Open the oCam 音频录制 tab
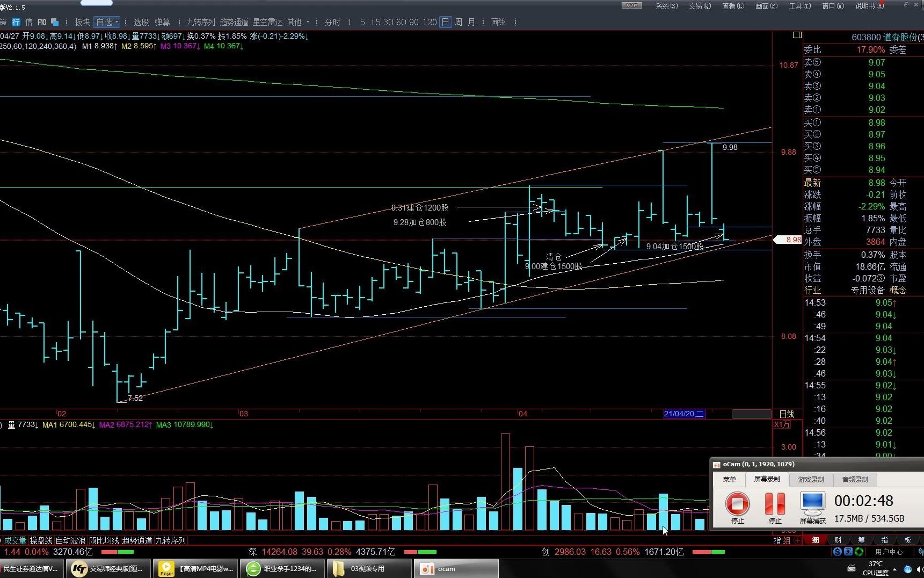Screen dimensions: 924x578 click(x=855, y=479)
